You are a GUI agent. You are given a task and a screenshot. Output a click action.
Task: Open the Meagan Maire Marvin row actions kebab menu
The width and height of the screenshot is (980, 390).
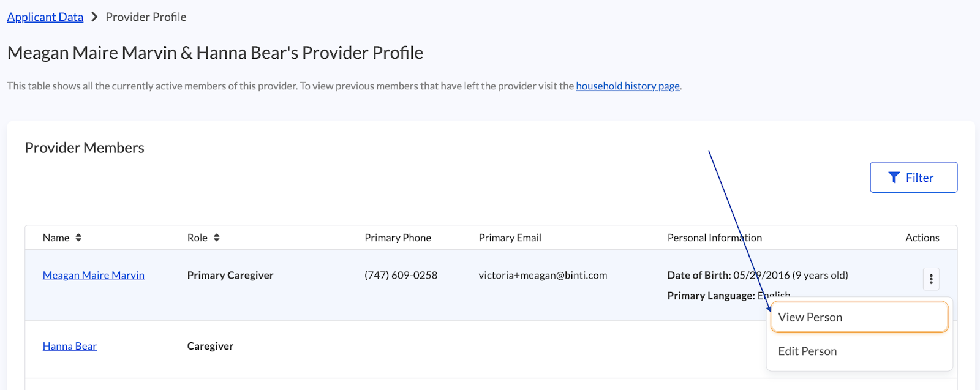click(930, 279)
